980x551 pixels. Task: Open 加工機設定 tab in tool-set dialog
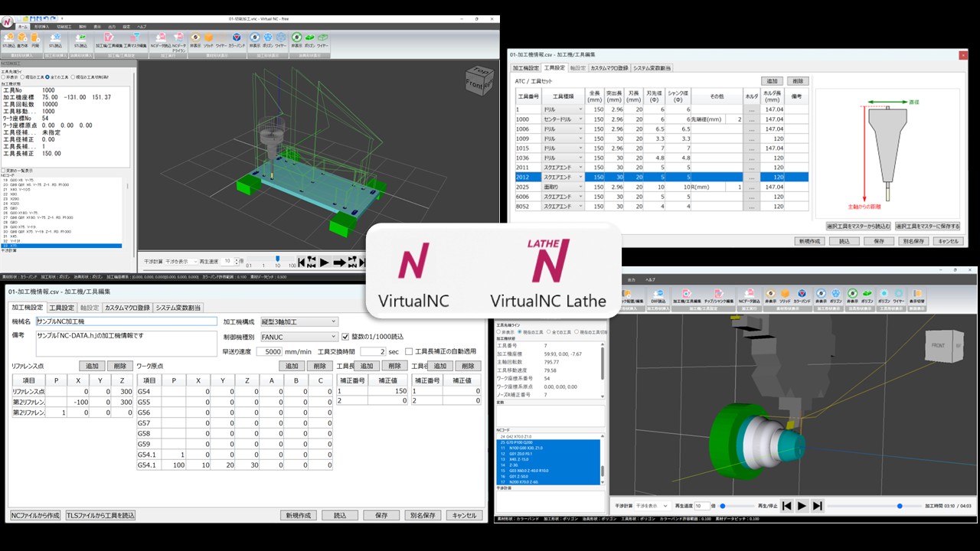526,68
